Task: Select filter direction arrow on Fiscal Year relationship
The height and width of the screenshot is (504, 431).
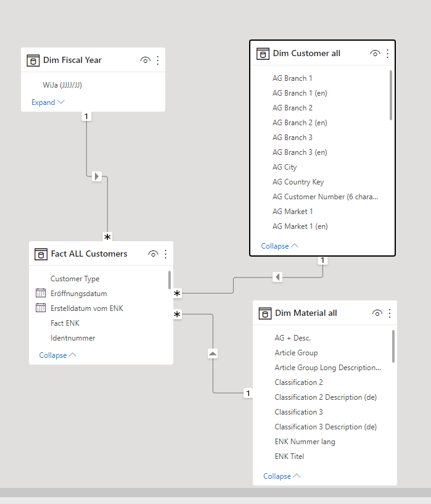Action: coord(97,176)
